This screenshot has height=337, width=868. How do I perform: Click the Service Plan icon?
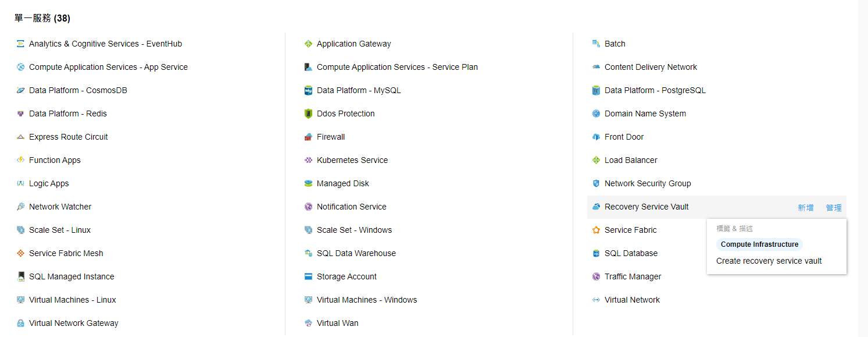coord(309,67)
